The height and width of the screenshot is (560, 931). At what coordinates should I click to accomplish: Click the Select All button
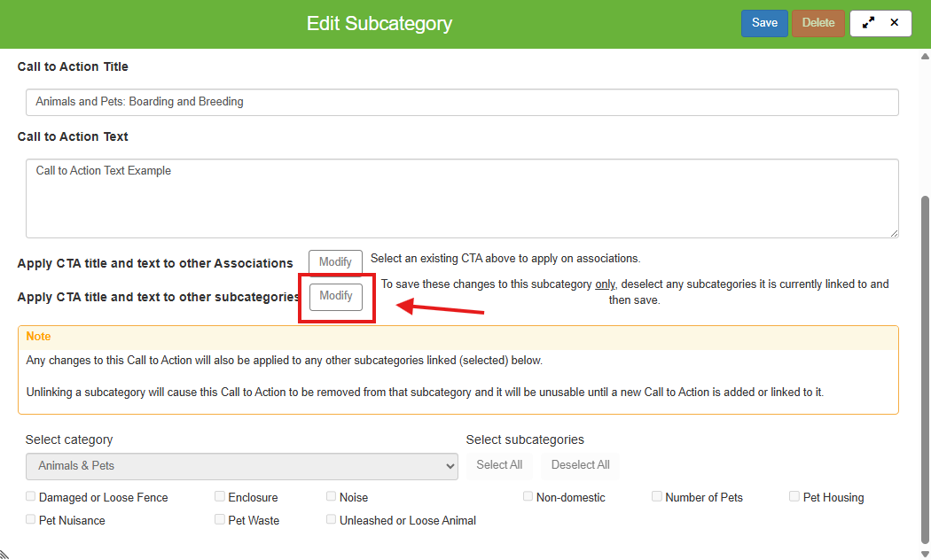click(499, 465)
